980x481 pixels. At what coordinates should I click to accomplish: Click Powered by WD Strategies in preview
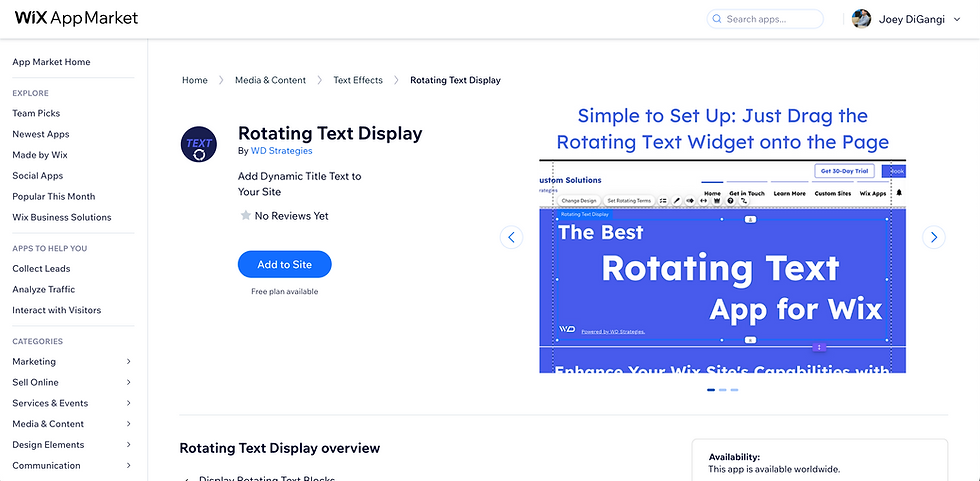pos(613,332)
